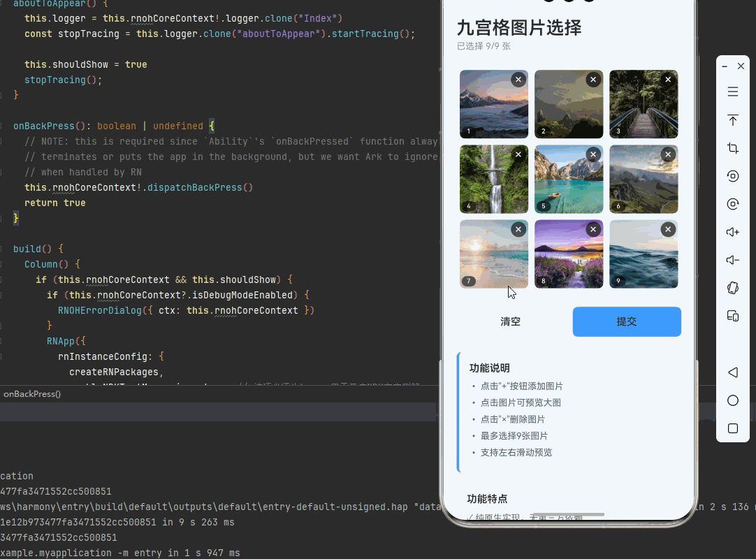Preview green hills thumbnail number 2
Viewport: 756px width, 559px height.
tap(569, 104)
